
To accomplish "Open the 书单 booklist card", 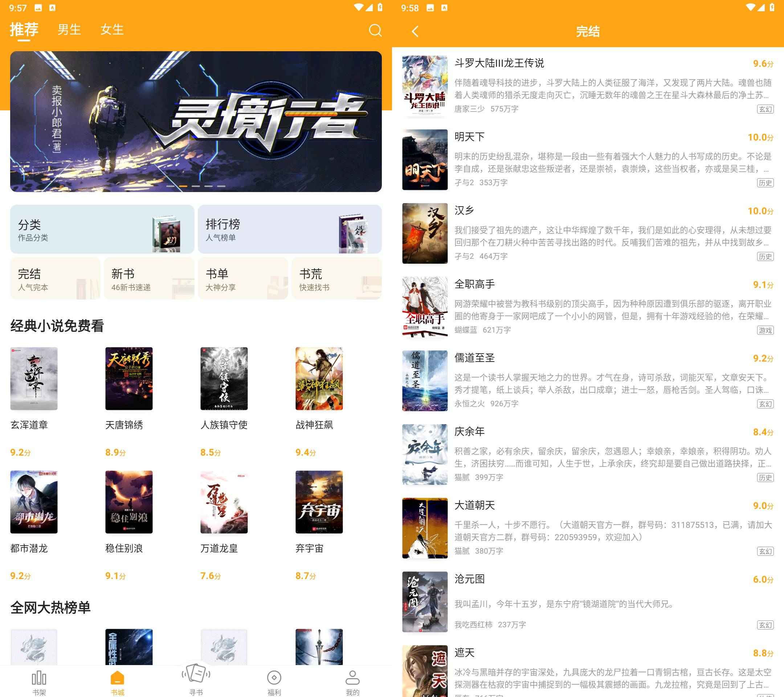I will click(242, 279).
